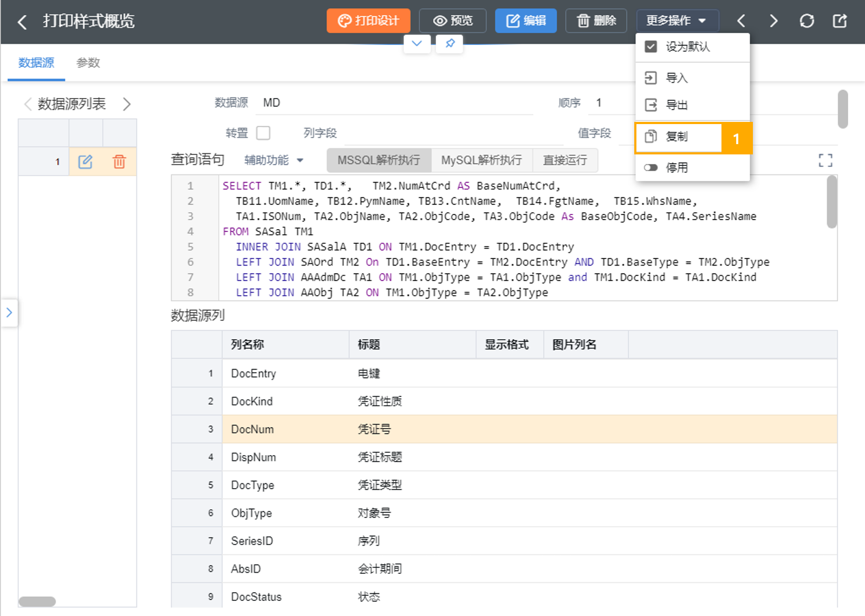Click the open-in-new-window share icon
Image resolution: width=865 pixels, height=616 pixels.
pos(840,21)
